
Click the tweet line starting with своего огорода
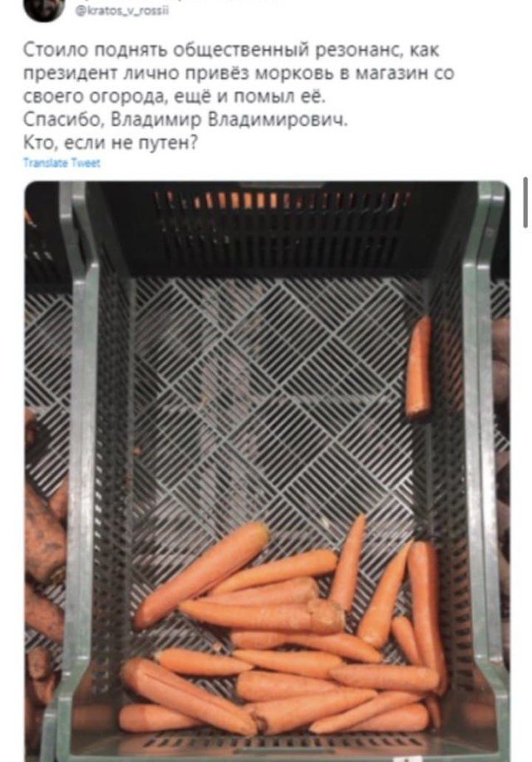pos(174,96)
